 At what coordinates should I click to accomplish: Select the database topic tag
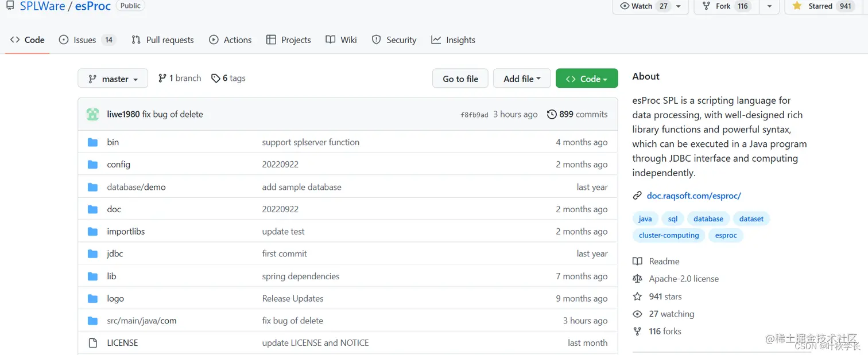708,219
